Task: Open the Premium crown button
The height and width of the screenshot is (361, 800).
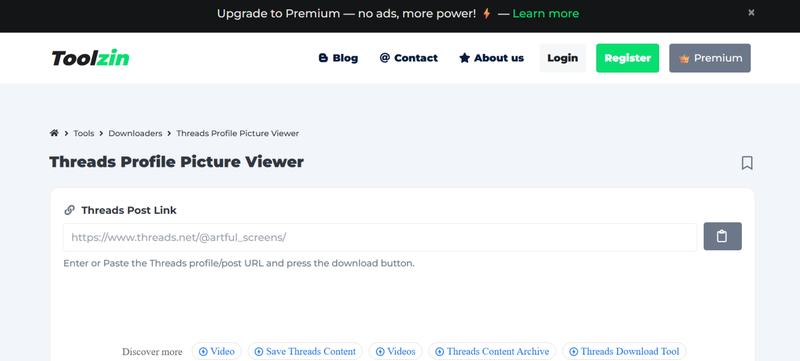Action: [710, 58]
